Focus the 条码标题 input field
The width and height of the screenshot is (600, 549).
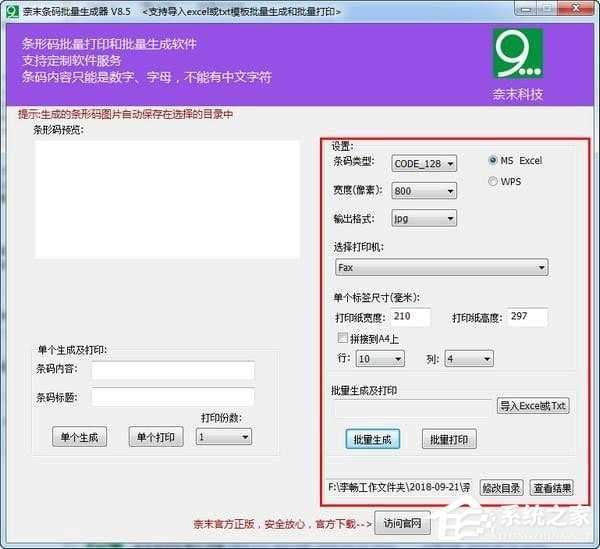tap(173, 397)
